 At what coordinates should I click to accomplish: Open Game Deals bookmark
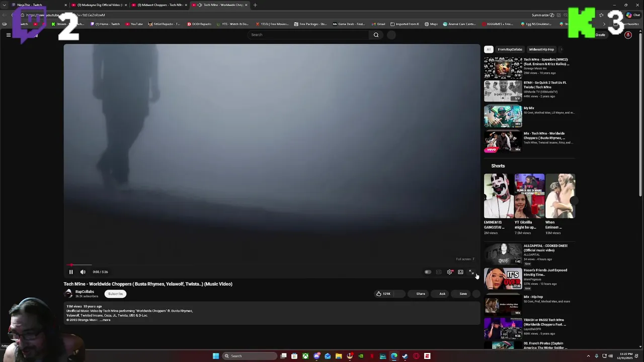pyautogui.click(x=349, y=24)
